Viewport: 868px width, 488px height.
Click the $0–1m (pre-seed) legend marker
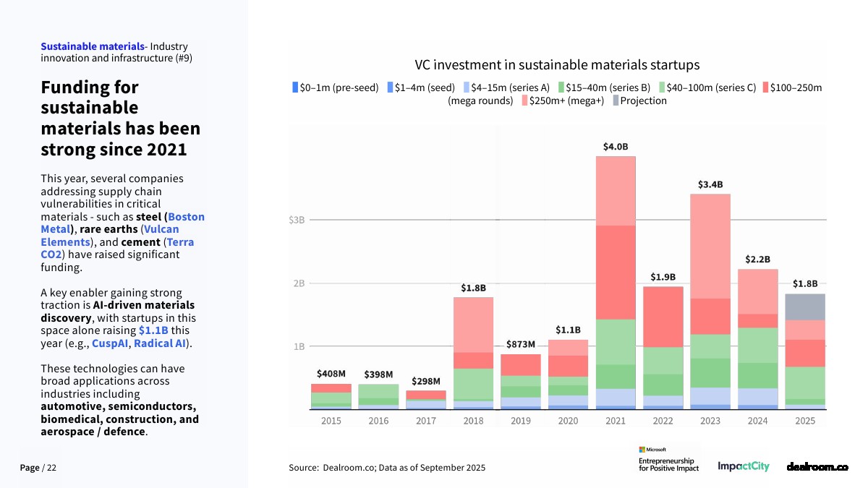pos(295,87)
